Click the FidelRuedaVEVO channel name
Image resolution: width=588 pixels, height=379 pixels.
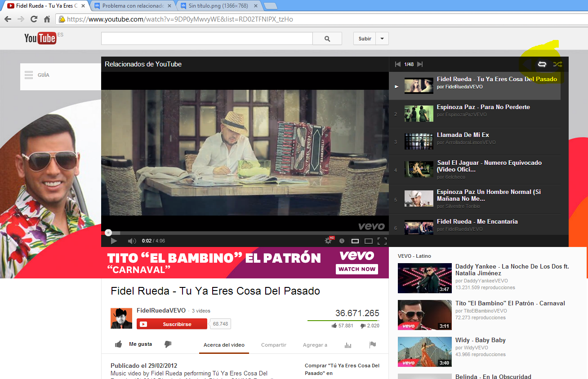[x=161, y=310]
